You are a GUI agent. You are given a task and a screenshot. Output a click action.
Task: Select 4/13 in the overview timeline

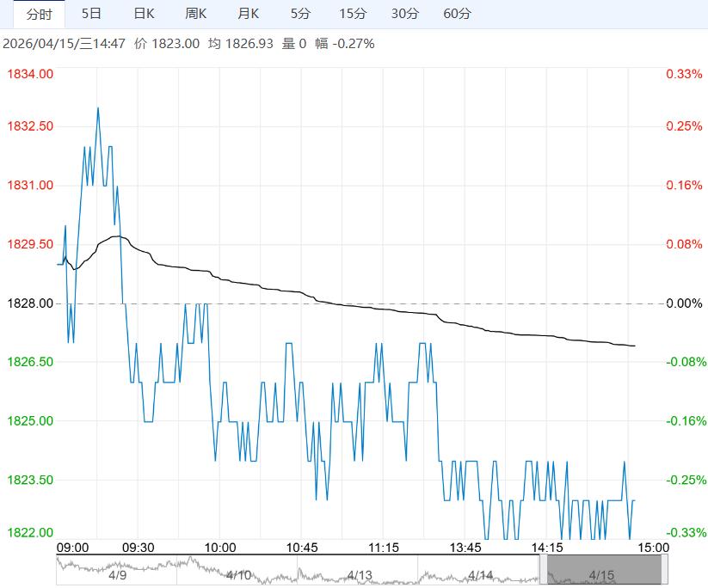tap(360, 575)
